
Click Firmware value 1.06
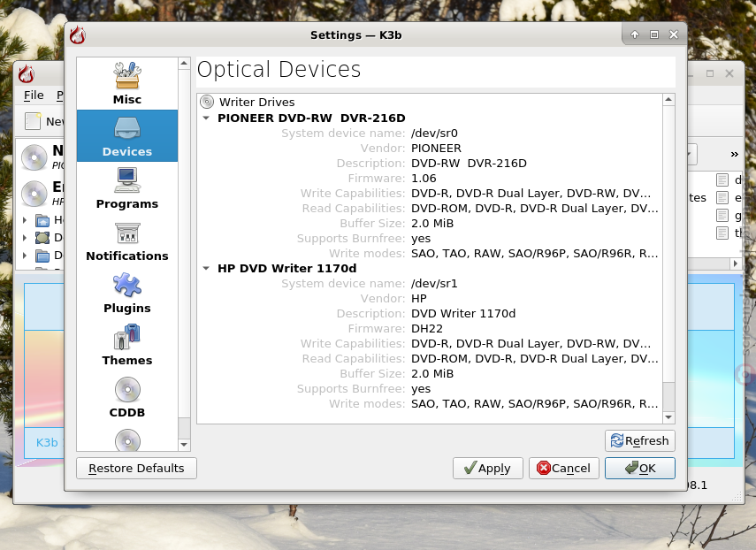pyautogui.click(x=424, y=179)
